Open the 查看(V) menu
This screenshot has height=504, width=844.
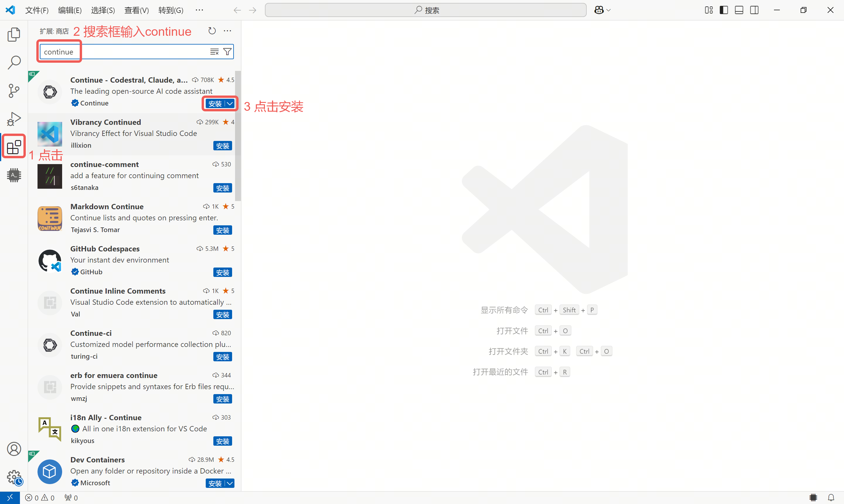pos(136,10)
